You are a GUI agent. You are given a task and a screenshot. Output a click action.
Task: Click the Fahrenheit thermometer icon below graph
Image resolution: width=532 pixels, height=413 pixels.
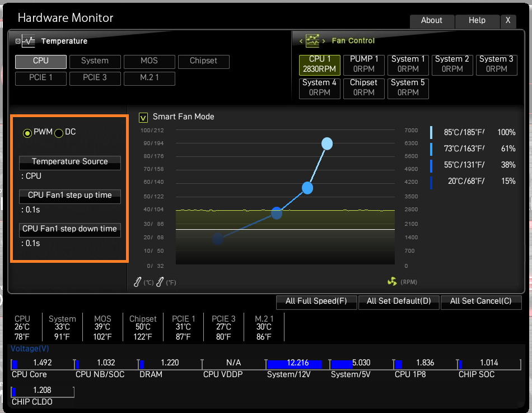(x=160, y=282)
